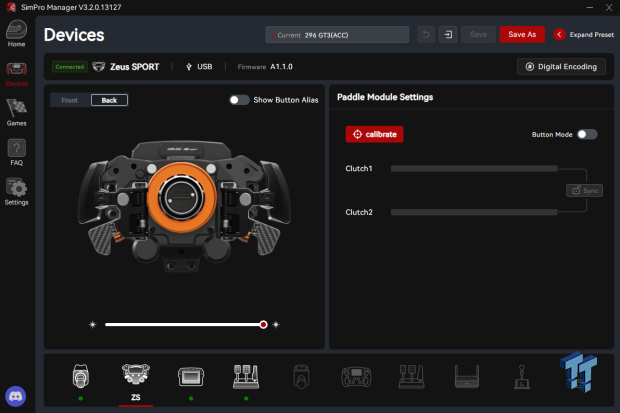Switch to Front wheel view
620x413 pixels.
70,100
